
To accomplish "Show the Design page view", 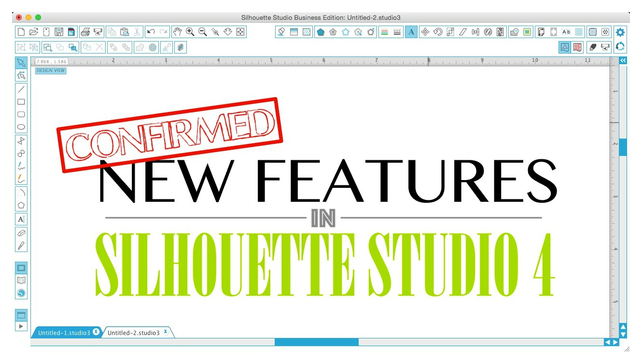I will pyautogui.click(x=21, y=268).
